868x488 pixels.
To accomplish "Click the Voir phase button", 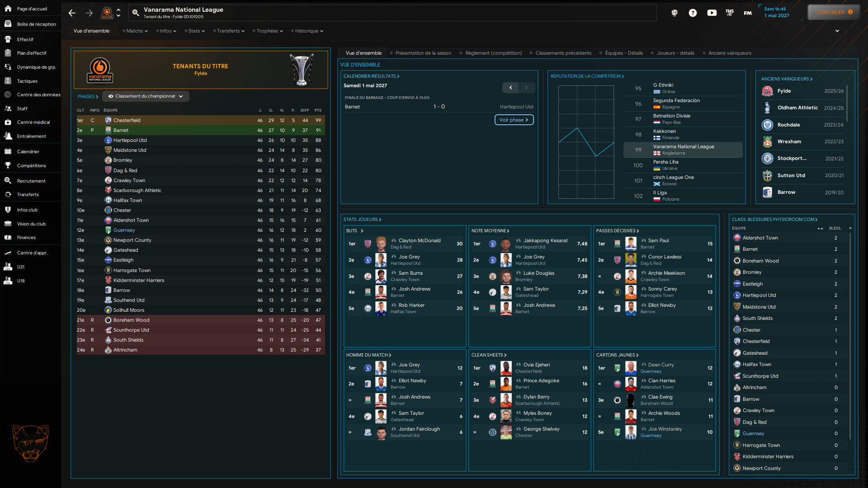I will 514,120.
